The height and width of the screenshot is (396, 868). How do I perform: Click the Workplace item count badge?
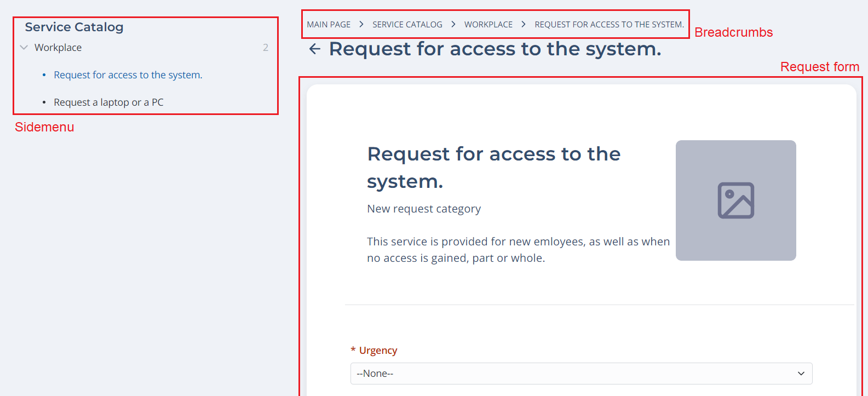click(266, 48)
